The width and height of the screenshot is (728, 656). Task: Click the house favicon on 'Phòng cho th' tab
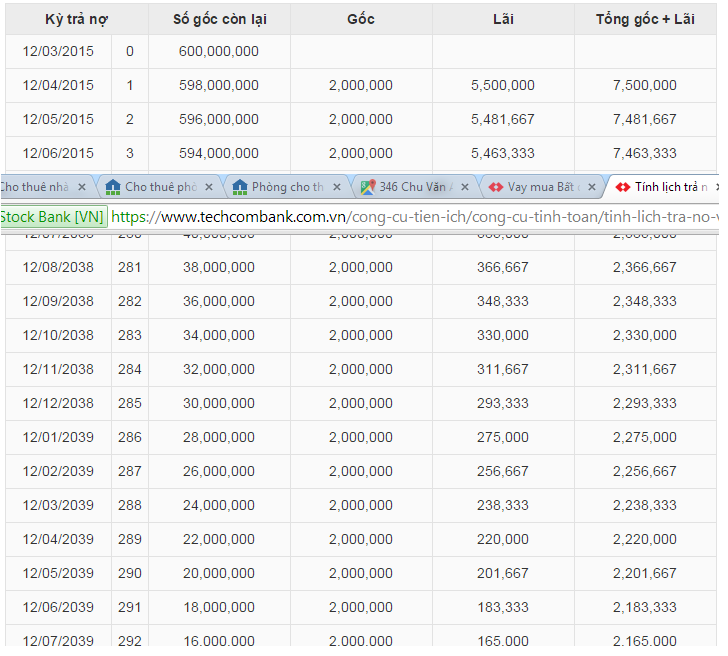[240, 187]
